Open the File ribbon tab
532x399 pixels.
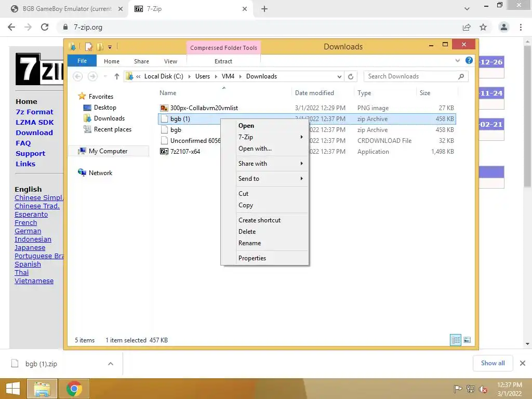[82, 61]
